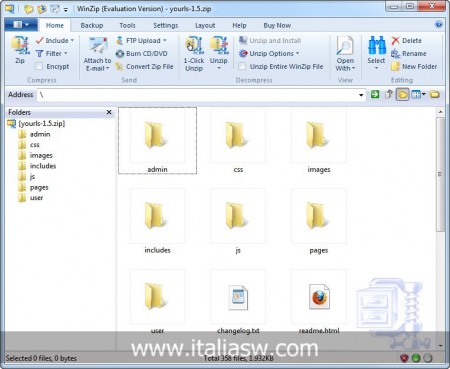The height and width of the screenshot is (369, 450).
Task: Open the Layout tab
Action: click(x=205, y=25)
